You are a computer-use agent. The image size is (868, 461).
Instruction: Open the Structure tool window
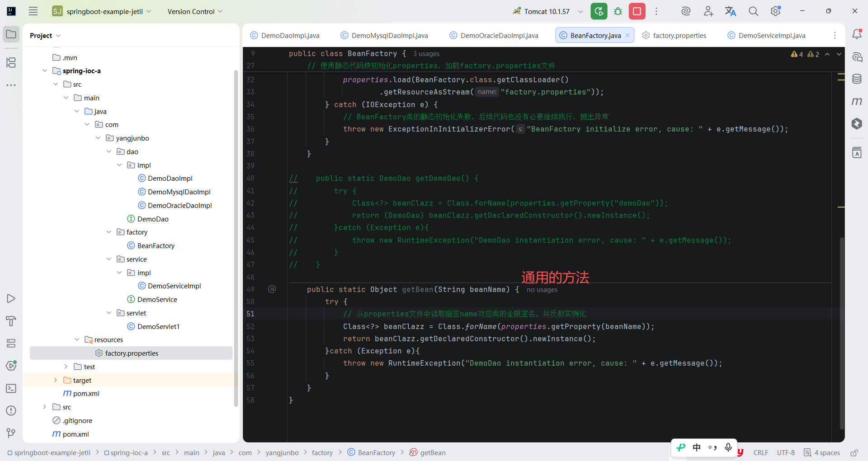point(11,62)
